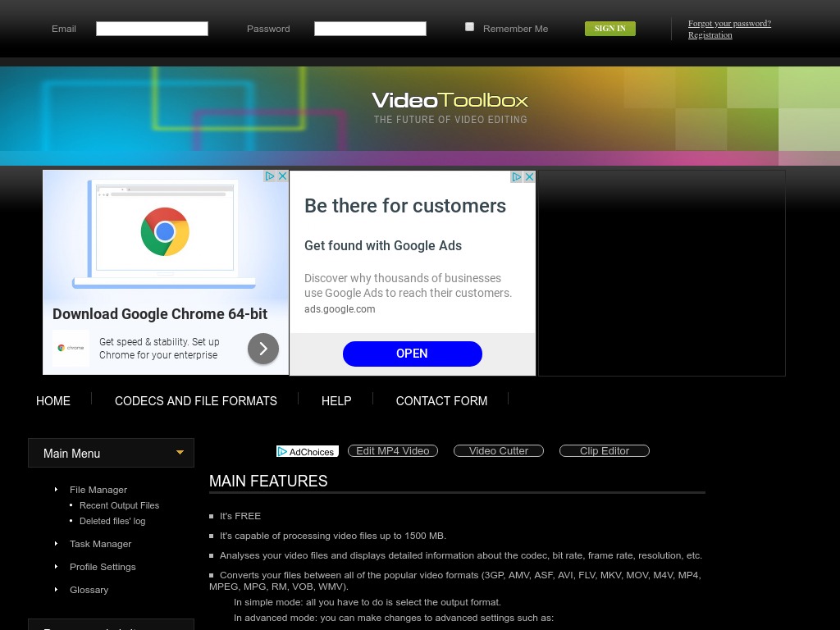This screenshot has width=840, height=630.
Task: Expand the Glossary arrow bullet
Action: tap(57, 590)
